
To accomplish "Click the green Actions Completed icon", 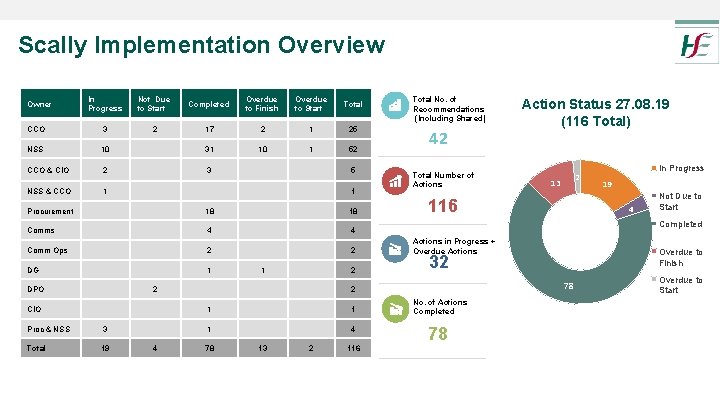I will (x=395, y=309).
